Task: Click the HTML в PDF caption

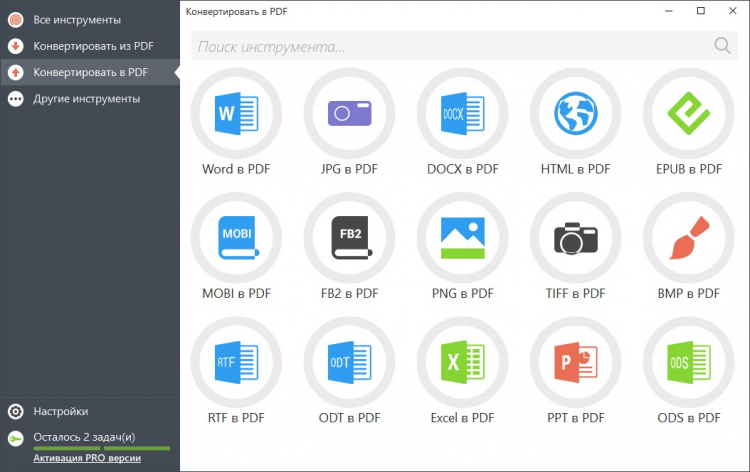Action: point(575,169)
